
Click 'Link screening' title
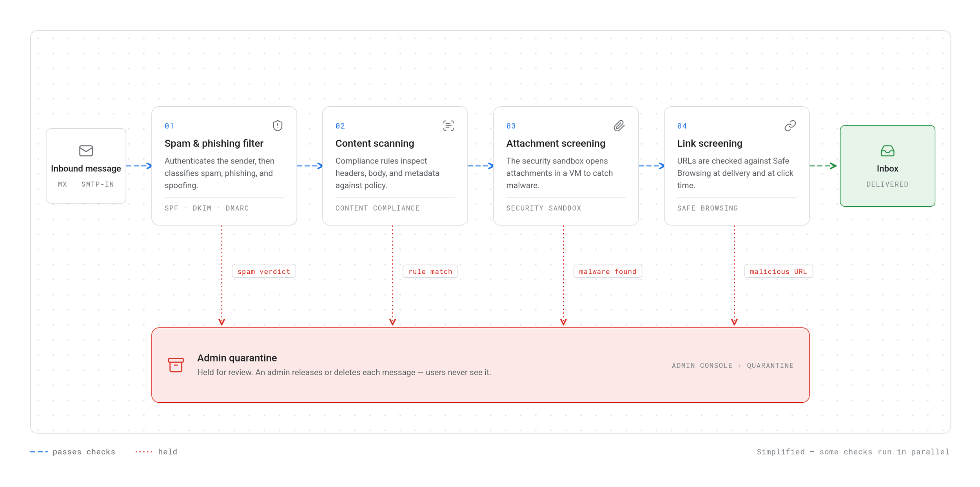point(710,144)
